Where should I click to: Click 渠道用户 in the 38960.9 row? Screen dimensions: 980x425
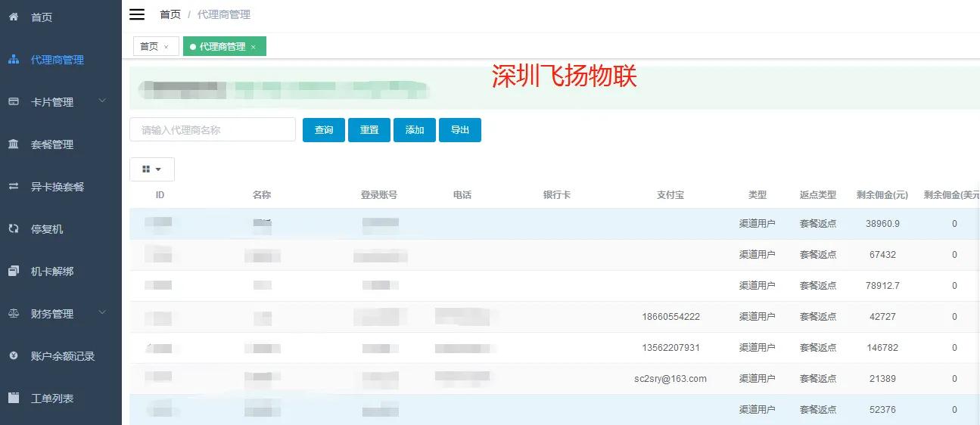(758, 224)
